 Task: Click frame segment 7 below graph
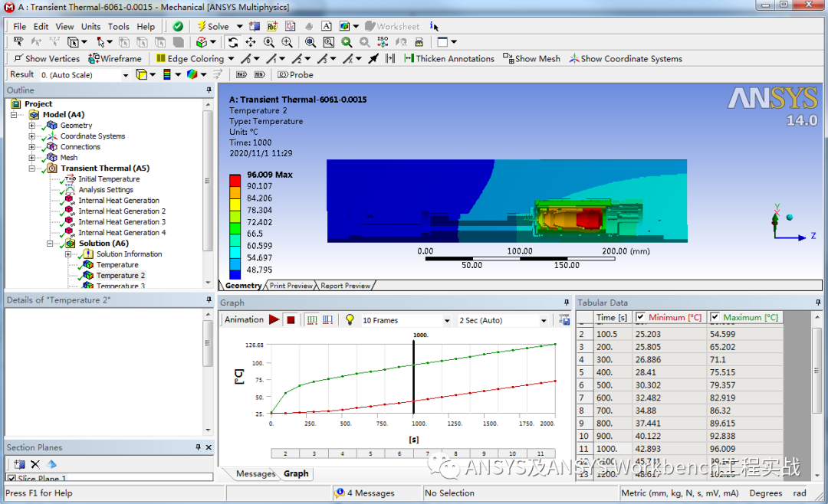(x=428, y=453)
